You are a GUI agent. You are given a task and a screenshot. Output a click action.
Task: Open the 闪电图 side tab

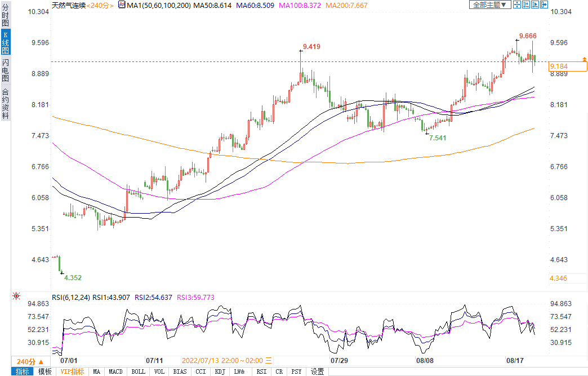5,70
